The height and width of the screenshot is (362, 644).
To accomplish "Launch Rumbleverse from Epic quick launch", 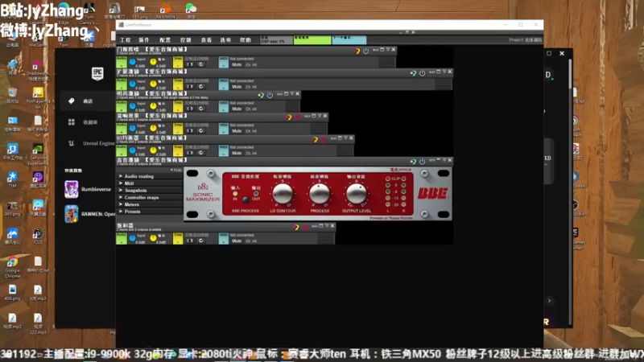I will click(x=88, y=189).
